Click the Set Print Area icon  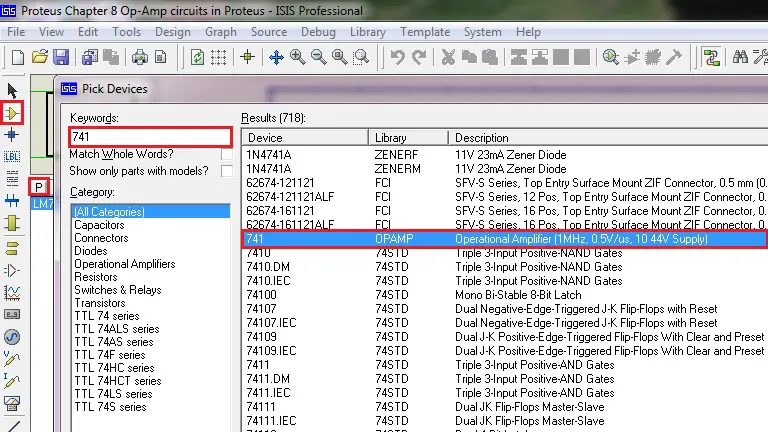pyautogui.click(x=161, y=57)
